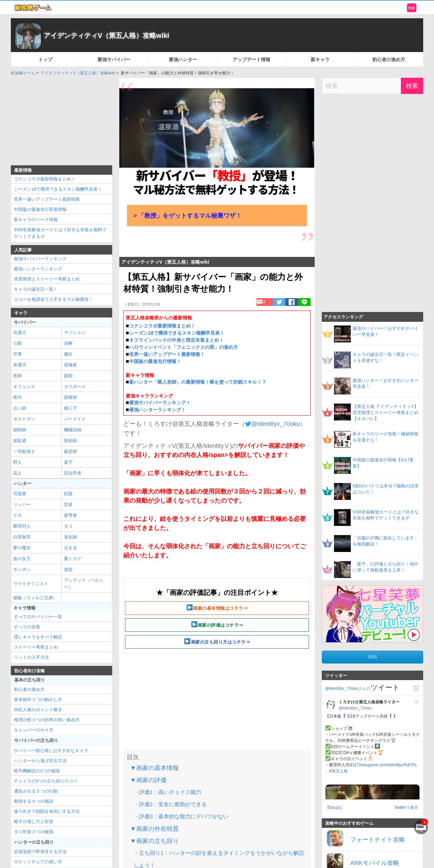Select 機械技師 in survivor list
434x868 pixels.
point(72,430)
